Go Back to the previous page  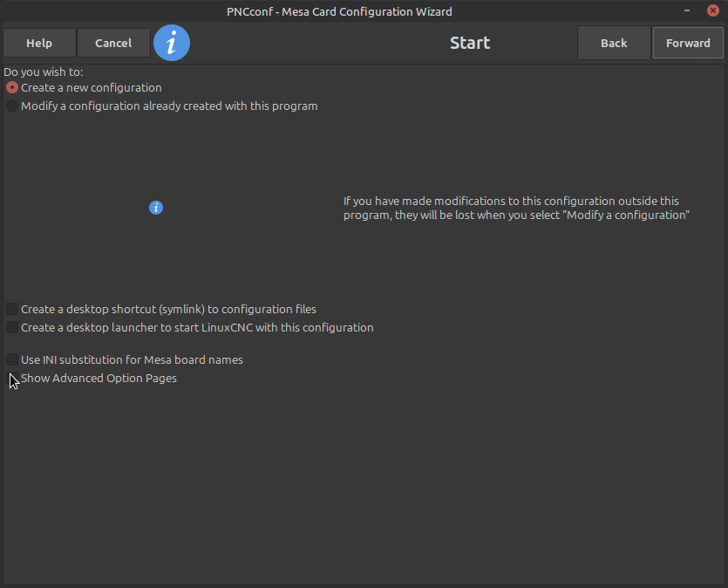(x=614, y=44)
